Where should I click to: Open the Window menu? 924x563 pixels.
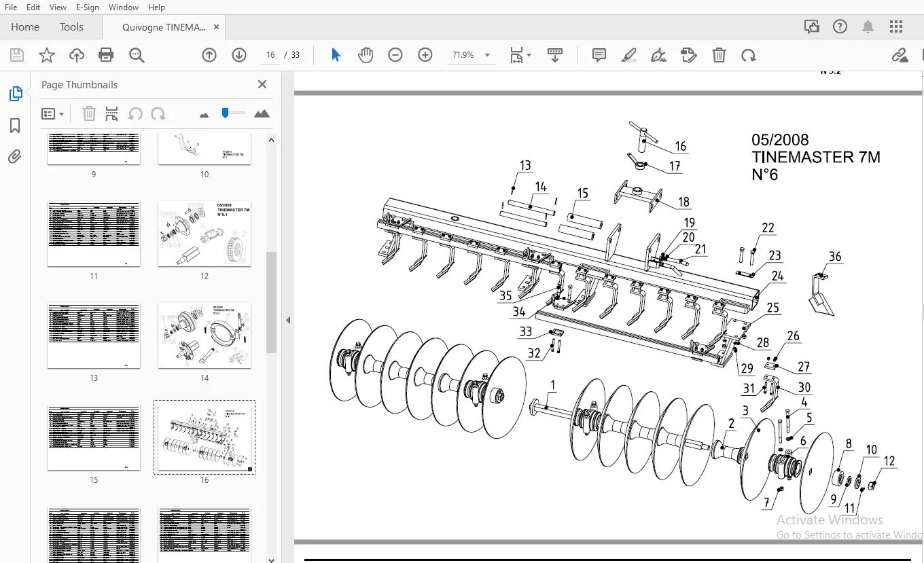tap(124, 7)
